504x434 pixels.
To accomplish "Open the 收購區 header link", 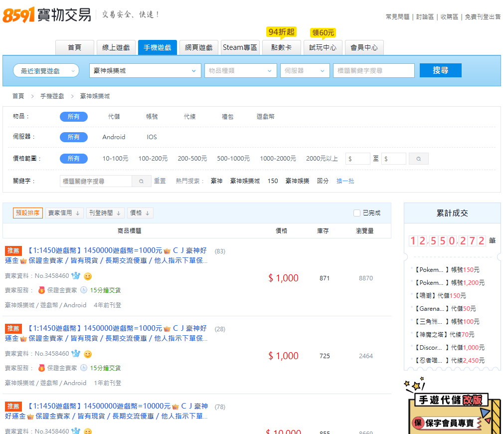I will [449, 17].
